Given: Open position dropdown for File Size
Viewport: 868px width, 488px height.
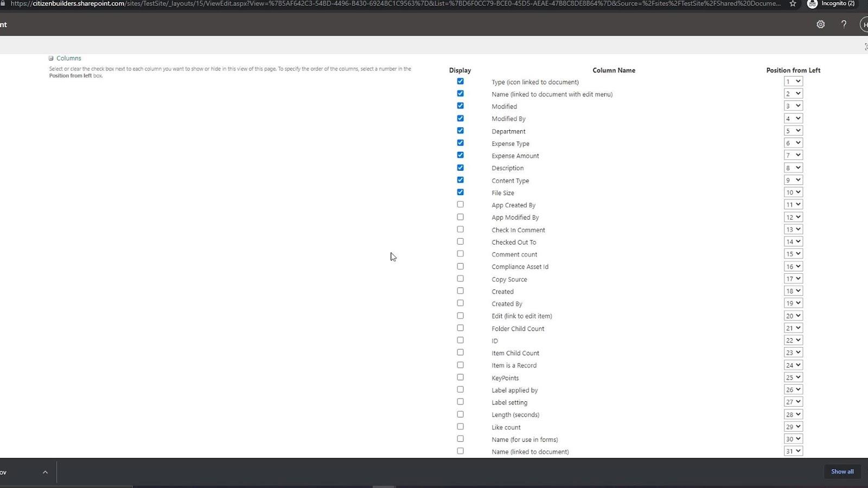Looking at the screenshot, I should (793, 192).
